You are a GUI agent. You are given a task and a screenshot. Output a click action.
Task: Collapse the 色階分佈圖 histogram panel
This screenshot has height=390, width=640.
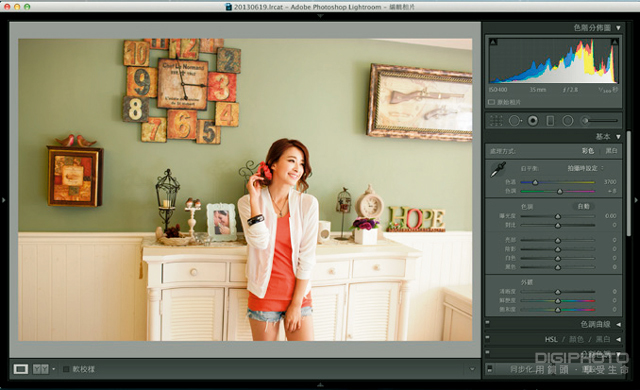point(618,28)
